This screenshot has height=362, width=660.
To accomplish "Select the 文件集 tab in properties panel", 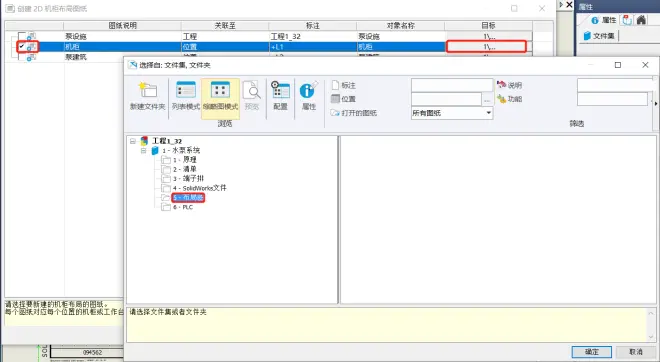I will tap(599, 36).
